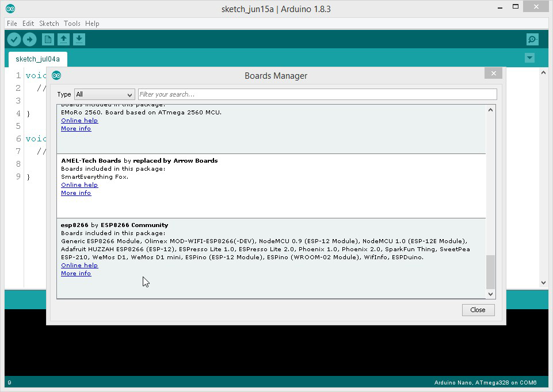Click the boards list scroll-up arrow
This screenshot has height=392, width=553.
[x=490, y=110]
